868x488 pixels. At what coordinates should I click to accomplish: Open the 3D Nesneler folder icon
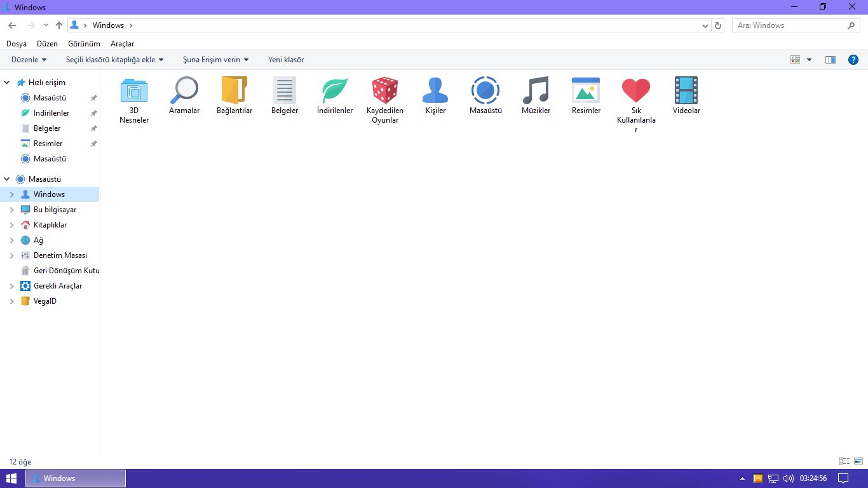coord(134,90)
